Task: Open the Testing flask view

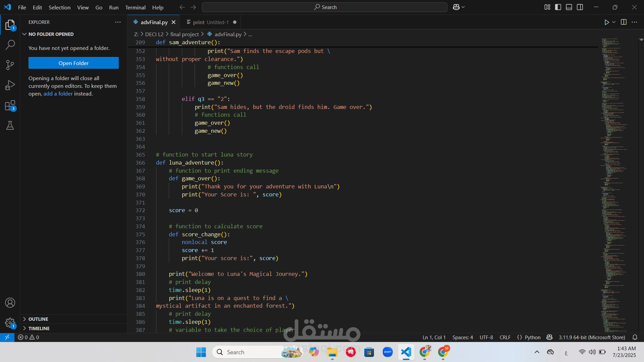Action: [10, 125]
